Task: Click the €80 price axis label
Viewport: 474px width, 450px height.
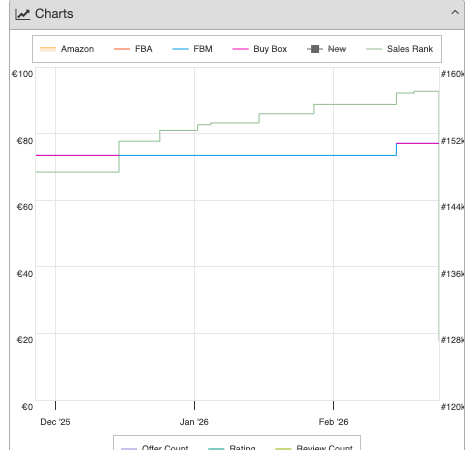Action: pyautogui.click(x=25, y=141)
